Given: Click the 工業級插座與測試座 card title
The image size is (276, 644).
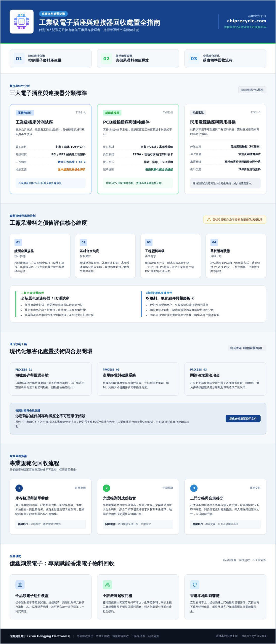Looking at the screenshot, I should point(34,122).
